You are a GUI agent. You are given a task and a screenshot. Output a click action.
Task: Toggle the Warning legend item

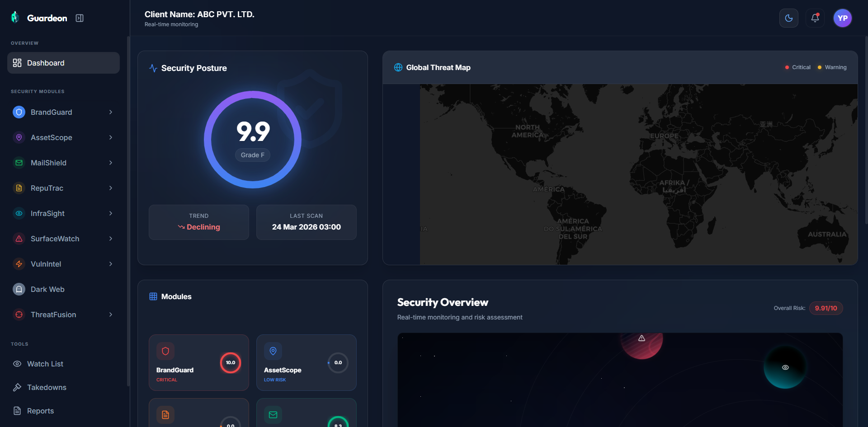tap(832, 67)
